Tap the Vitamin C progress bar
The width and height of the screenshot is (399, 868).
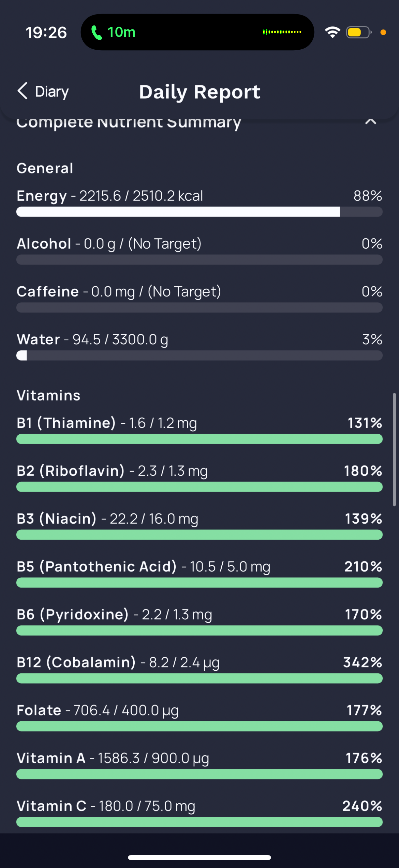pos(199,822)
